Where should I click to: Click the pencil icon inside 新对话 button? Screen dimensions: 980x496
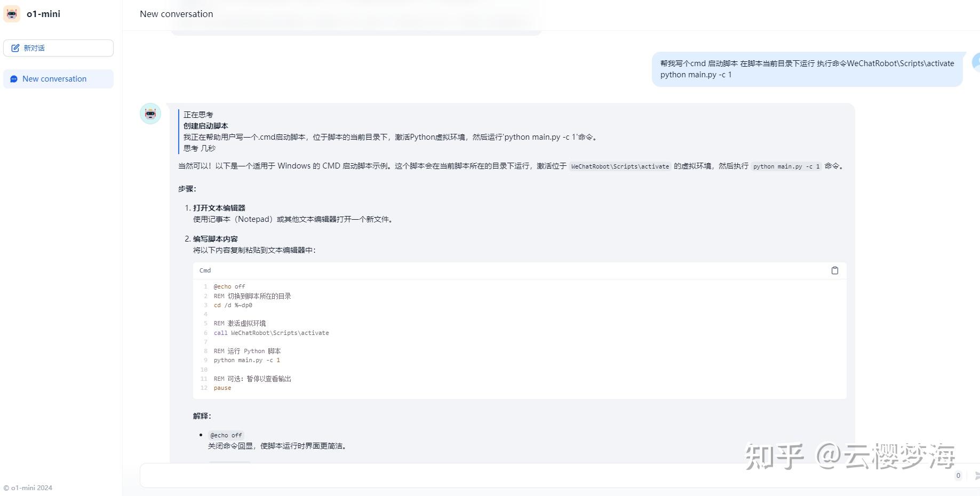[x=15, y=47]
